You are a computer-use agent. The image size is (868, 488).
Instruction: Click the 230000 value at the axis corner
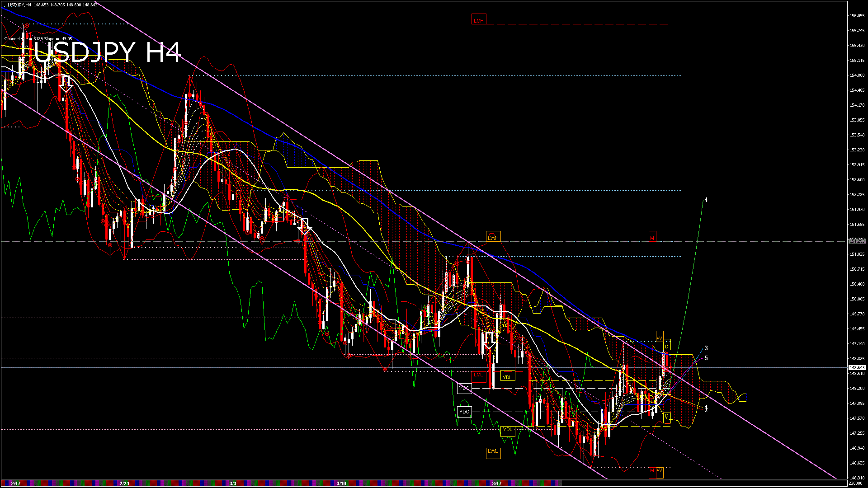(856, 483)
